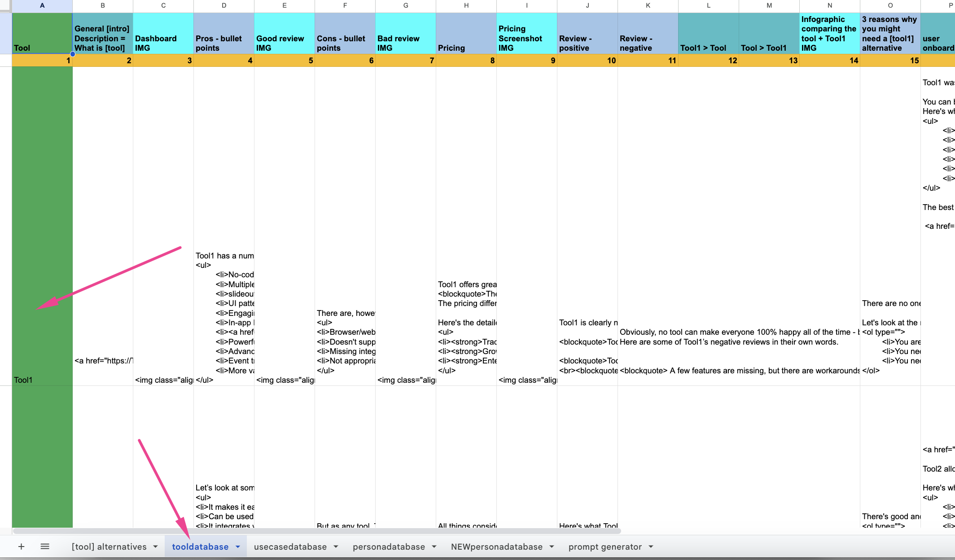Select cell starting 'Tool1 offers grea'
This screenshot has width=955, height=560.
click(466, 226)
